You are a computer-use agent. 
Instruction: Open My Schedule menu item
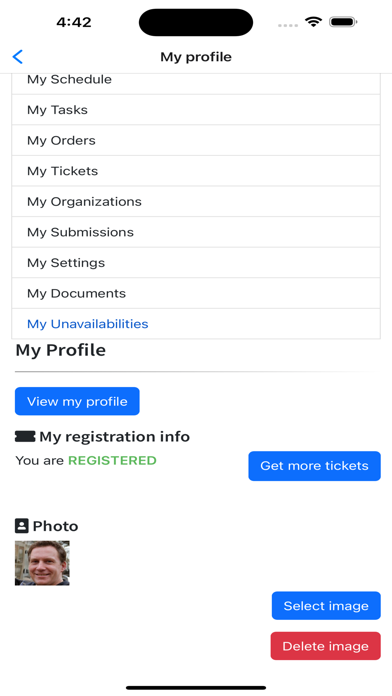click(196, 83)
